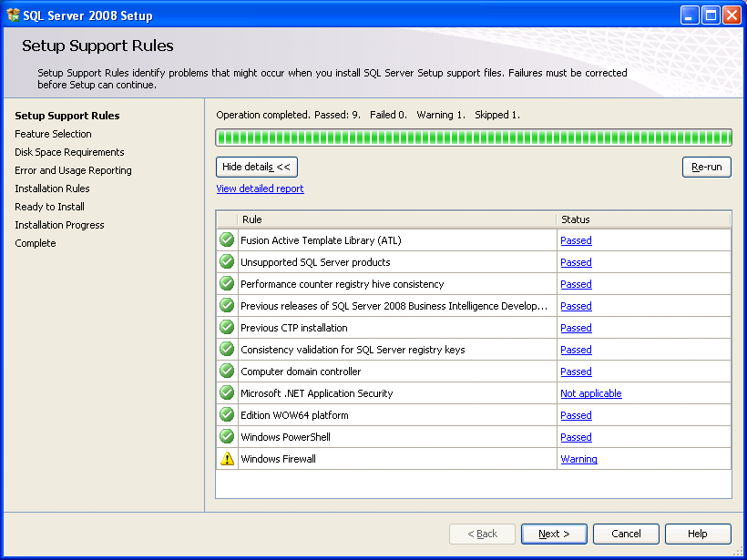Open the Help button
The height and width of the screenshot is (560, 747).
(x=698, y=534)
